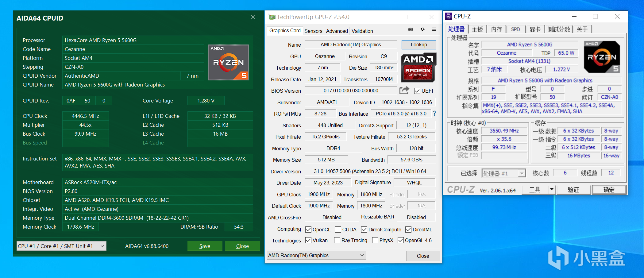
Task: Click the BIOS Version field 017.010.000.030.000000
Action: pyautogui.click(x=351, y=91)
